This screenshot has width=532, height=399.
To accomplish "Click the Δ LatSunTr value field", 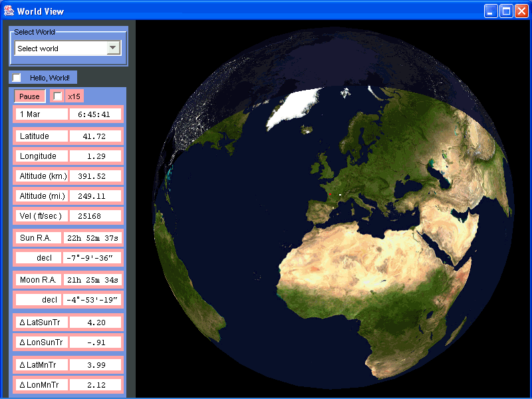I will pyautogui.click(x=96, y=323).
